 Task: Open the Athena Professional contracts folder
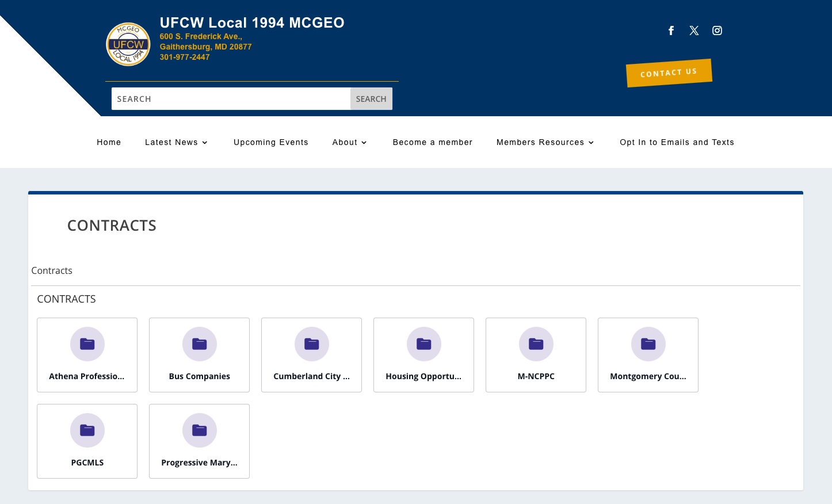pyautogui.click(x=87, y=355)
